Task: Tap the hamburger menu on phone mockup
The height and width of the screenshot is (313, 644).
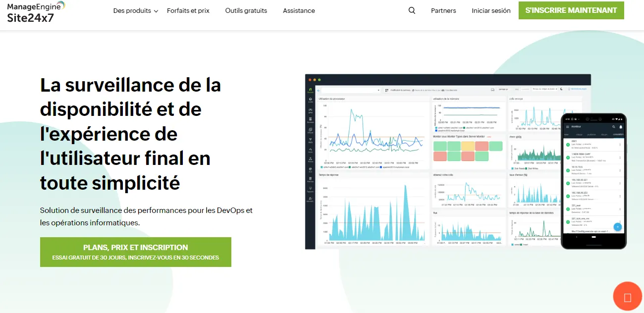Action: (x=567, y=127)
